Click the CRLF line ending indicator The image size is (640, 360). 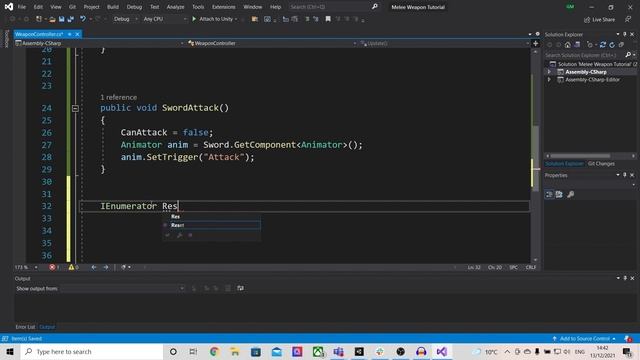pyautogui.click(x=531, y=267)
